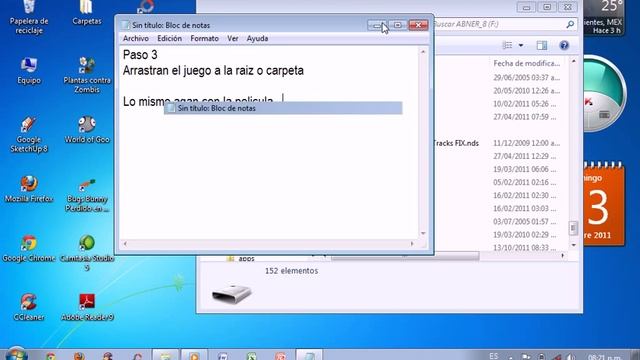Click the CPU meter gadget
Screen dimensions: 640x360
[605, 94]
